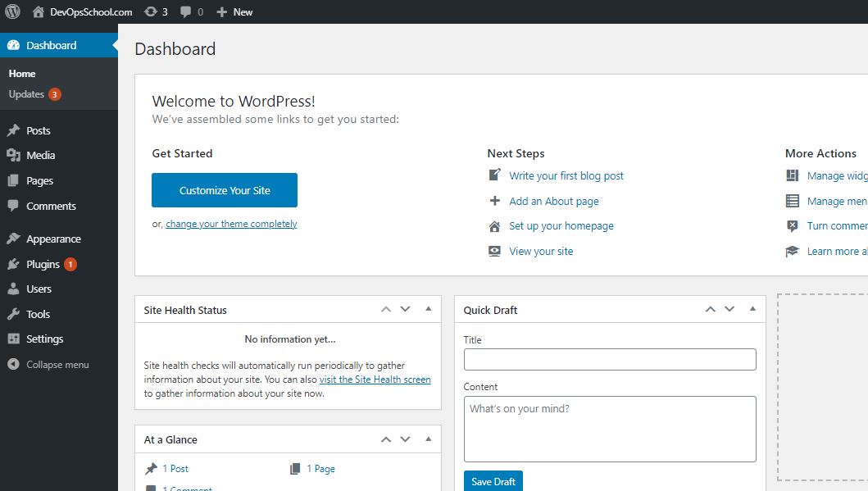Image resolution: width=868 pixels, height=491 pixels.
Task: Click Save Draft button
Action: 493,481
